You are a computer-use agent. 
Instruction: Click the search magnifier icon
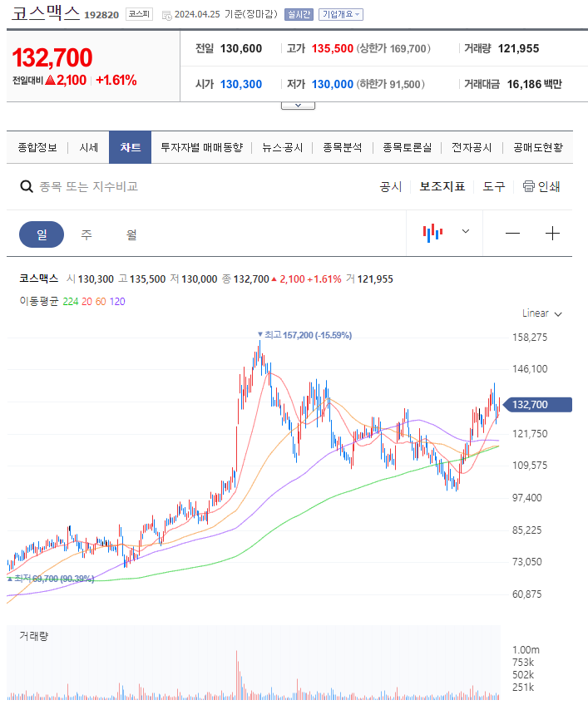click(27, 186)
